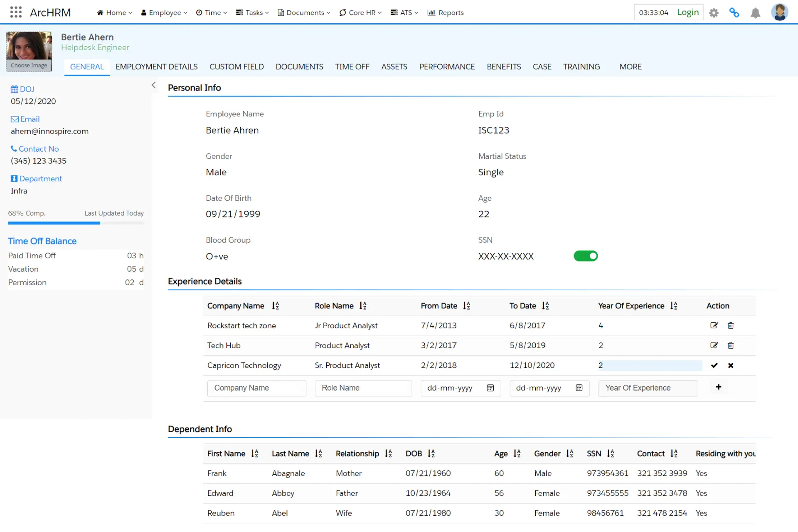The width and height of the screenshot is (798, 532).
Task: Add new experience with plus icon
Action: click(718, 387)
